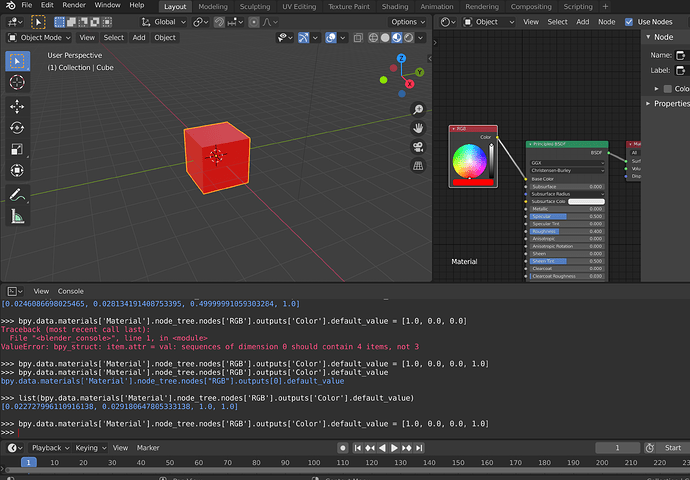Image resolution: width=690 pixels, height=480 pixels.
Task: Select the 3D Cursor tool
Action: tap(17, 82)
